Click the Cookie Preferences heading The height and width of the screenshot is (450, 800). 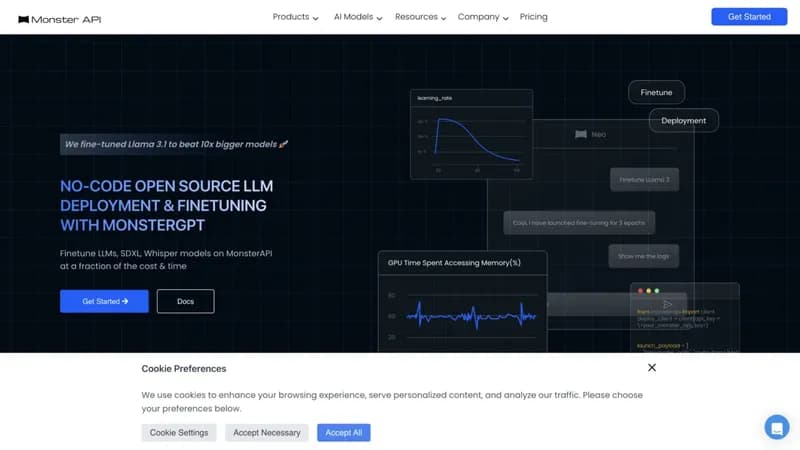pos(184,368)
